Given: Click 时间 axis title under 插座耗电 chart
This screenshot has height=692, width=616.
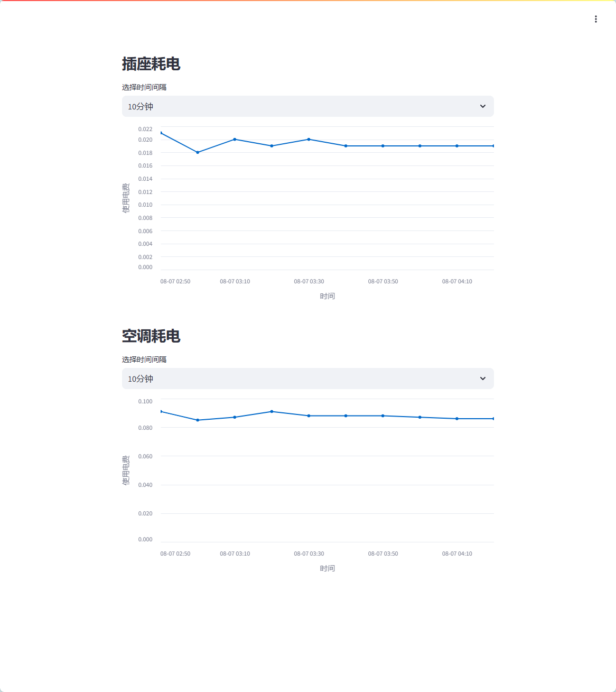Looking at the screenshot, I should pyautogui.click(x=327, y=296).
